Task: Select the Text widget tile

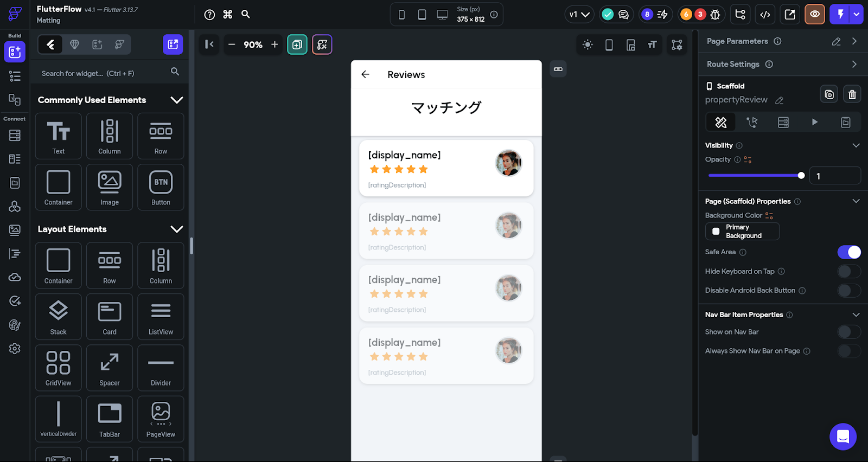Action: coord(59,136)
